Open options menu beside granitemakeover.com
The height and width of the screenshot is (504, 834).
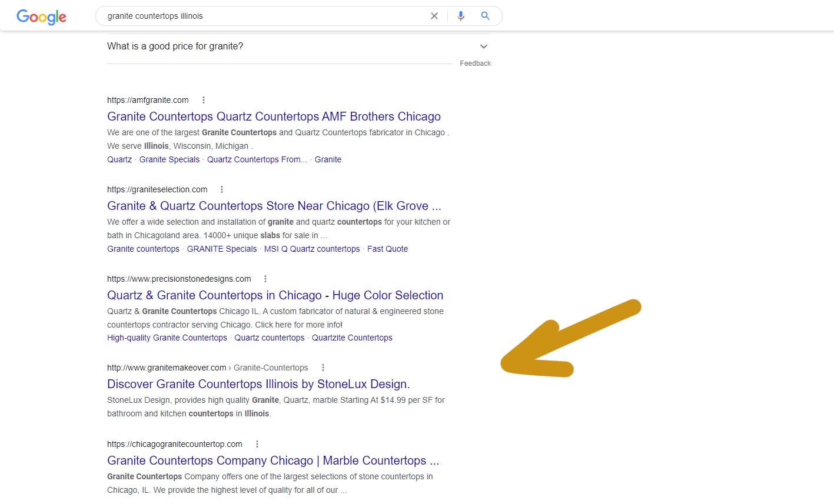point(323,368)
